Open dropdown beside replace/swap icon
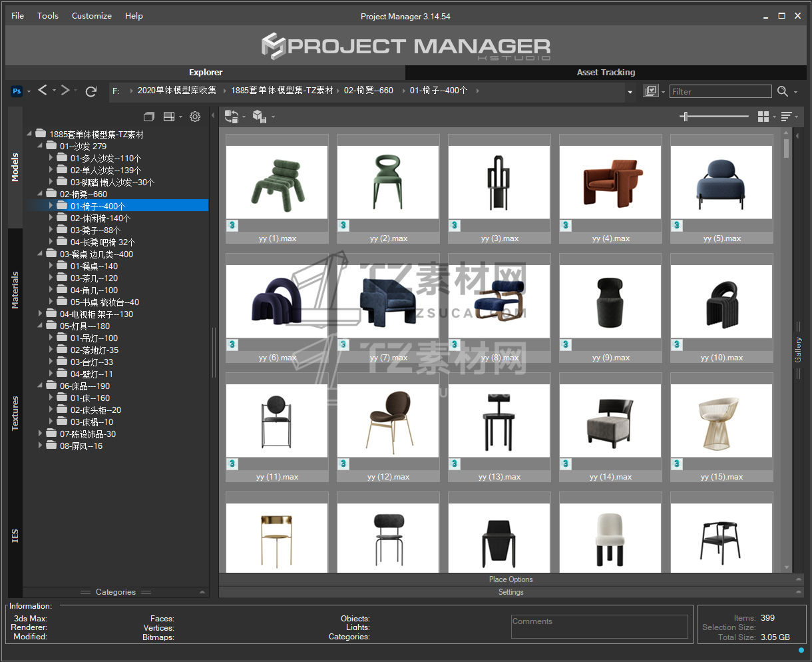Image resolution: width=812 pixels, height=662 pixels. coord(244,117)
